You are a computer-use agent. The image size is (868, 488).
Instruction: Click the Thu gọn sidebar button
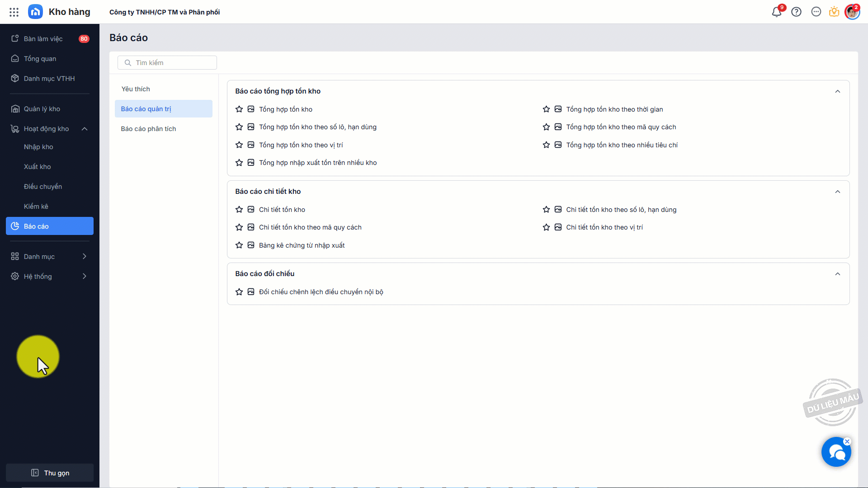(x=50, y=473)
